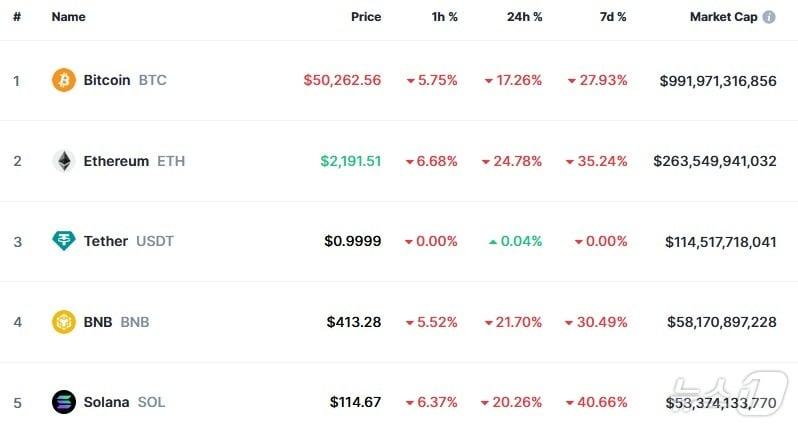Sort by the # rank column header
Screen dimensions: 798x428
tap(17, 17)
